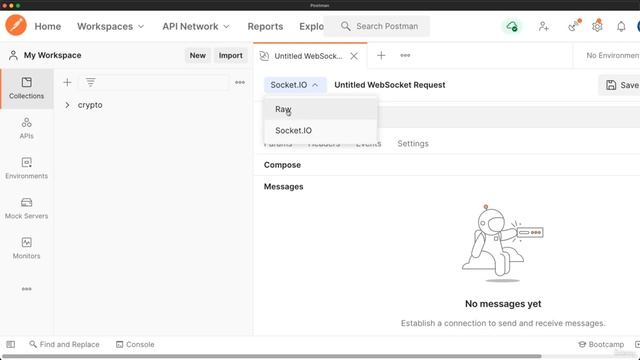This screenshot has width=640, height=360.
Task: Expand the crypto collection
Action: 67,105
